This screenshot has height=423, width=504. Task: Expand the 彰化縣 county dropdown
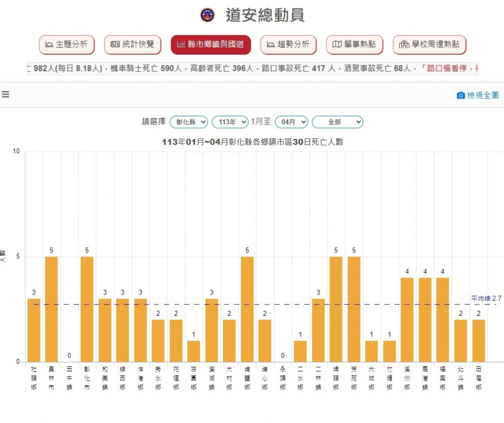point(189,122)
